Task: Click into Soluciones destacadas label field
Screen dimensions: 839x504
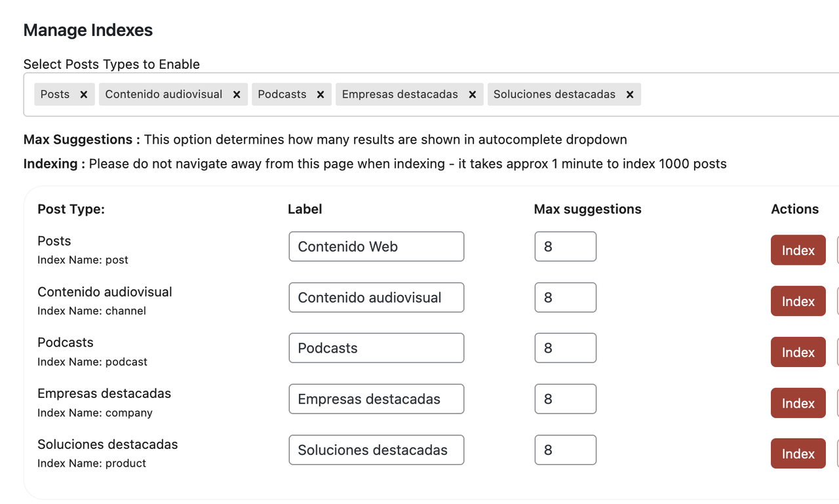Action: (376, 450)
